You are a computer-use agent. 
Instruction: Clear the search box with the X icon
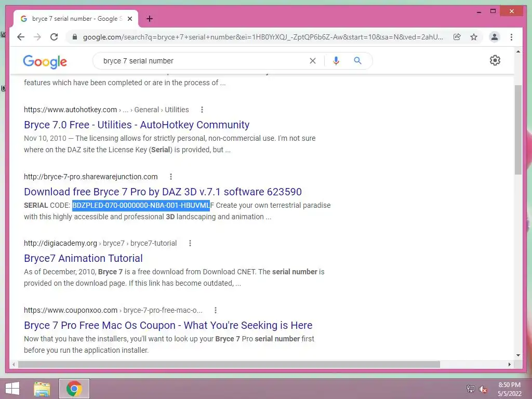point(313,61)
